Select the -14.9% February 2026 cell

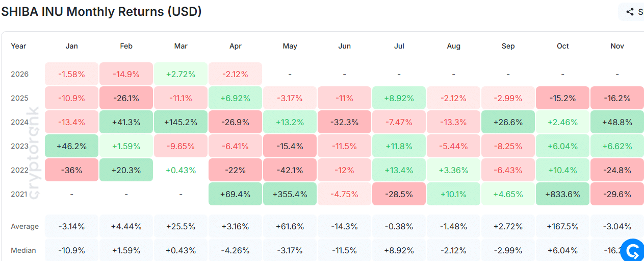[x=126, y=74]
